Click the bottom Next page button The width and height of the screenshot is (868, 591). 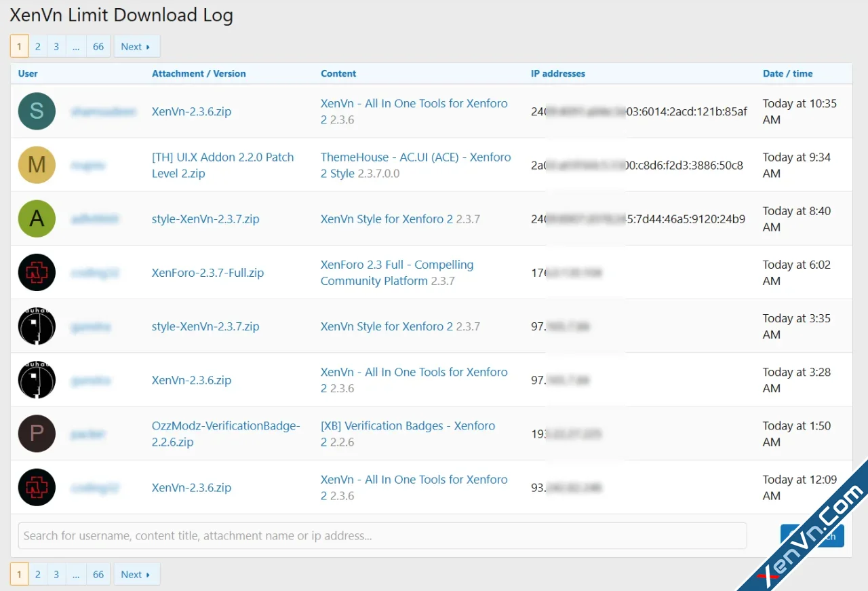click(136, 574)
